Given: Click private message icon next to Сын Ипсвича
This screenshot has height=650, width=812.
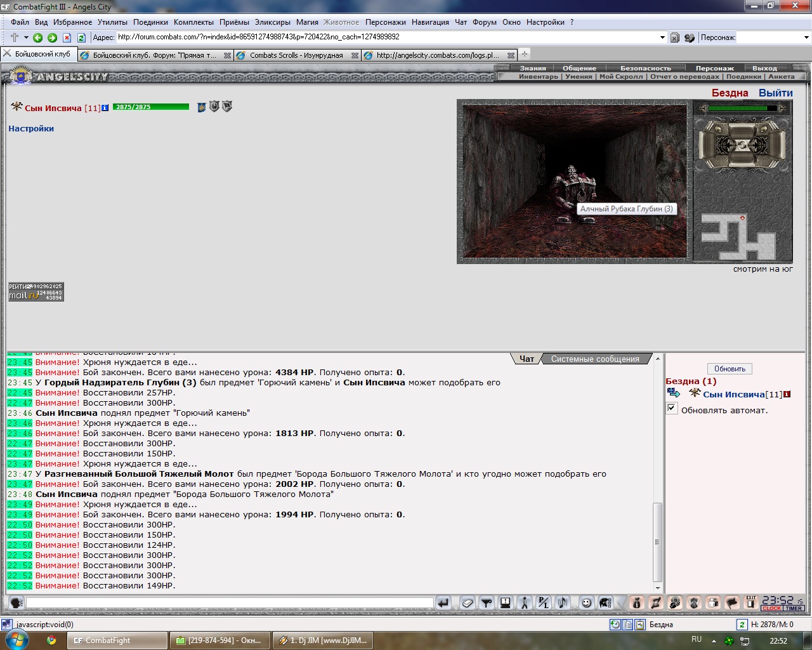Looking at the screenshot, I should point(673,393).
